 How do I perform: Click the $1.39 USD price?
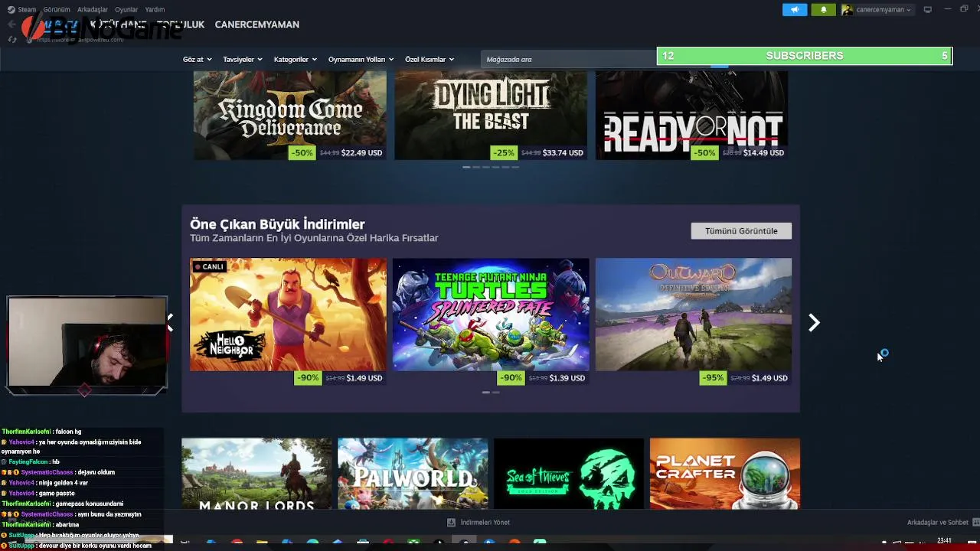(x=567, y=378)
